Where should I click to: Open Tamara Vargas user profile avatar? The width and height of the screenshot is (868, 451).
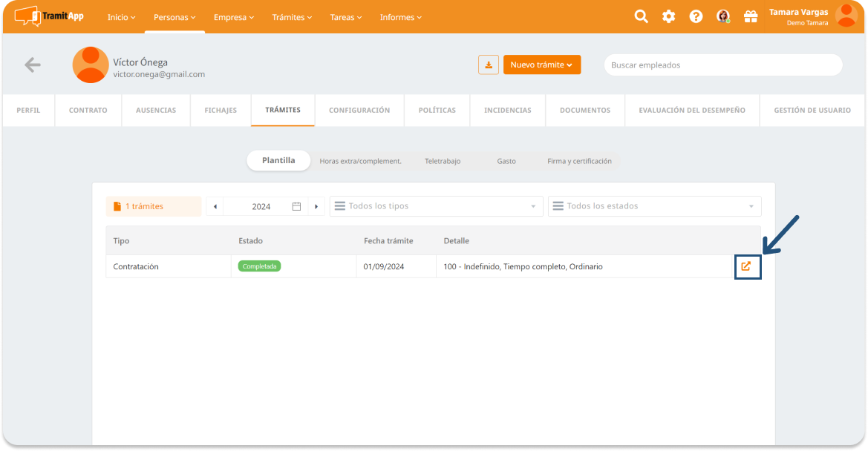(x=846, y=16)
